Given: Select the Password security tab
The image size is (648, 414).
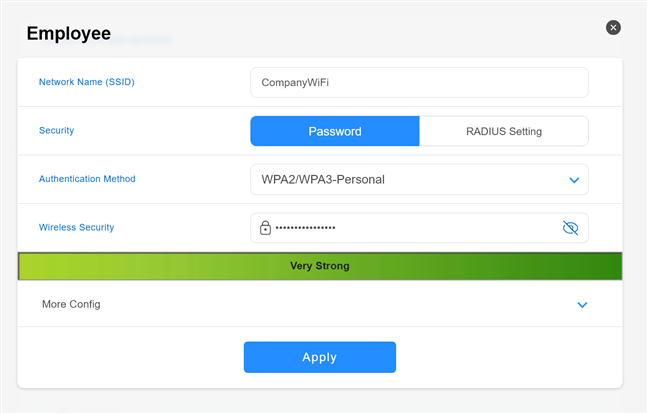Looking at the screenshot, I should coord(335,131).
